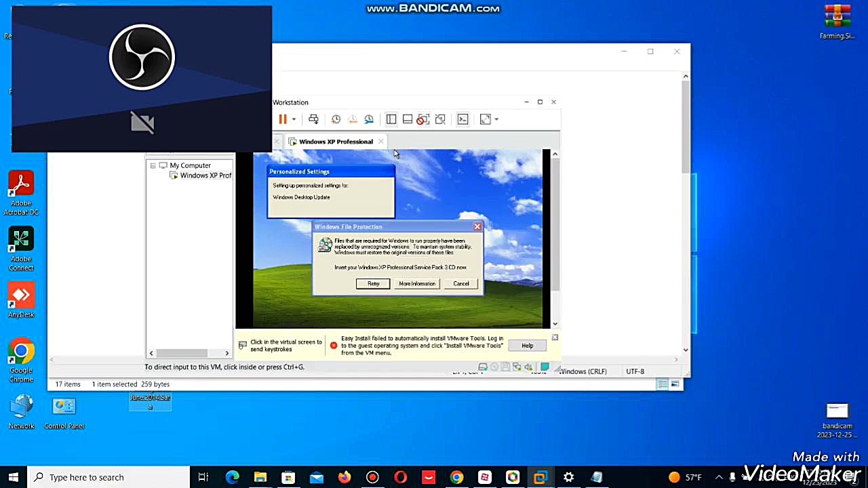
Task: Open Microsoft Store from taskbar
Action: [288, 477]
